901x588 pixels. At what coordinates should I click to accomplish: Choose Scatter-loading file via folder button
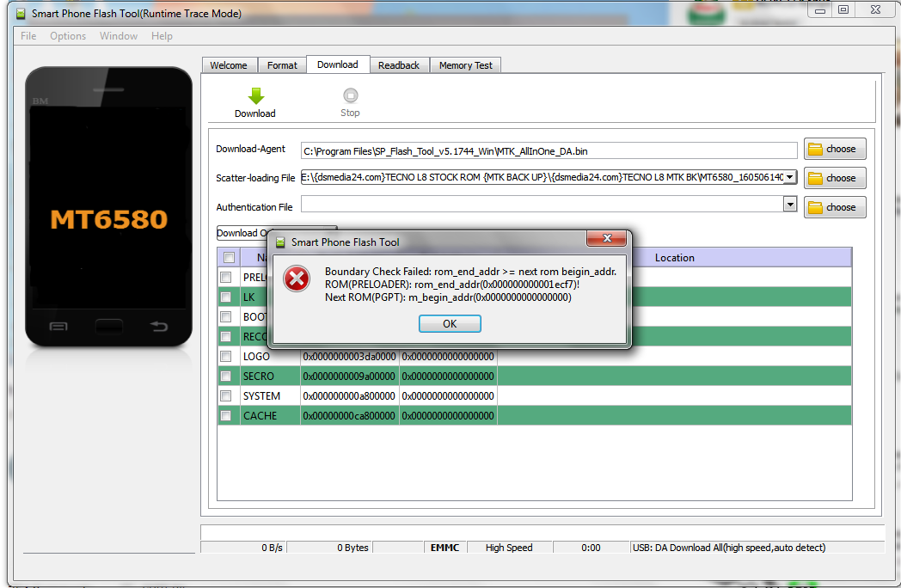coord(834,178)
